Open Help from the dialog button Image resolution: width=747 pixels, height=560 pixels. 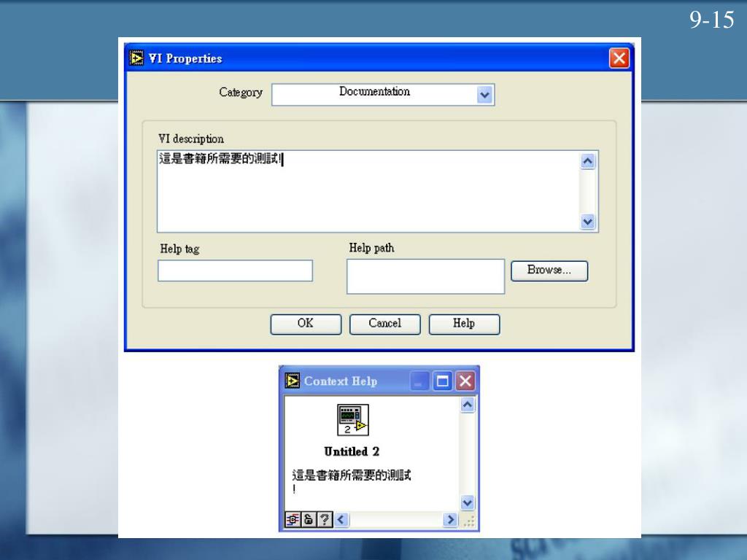tap(464, 324)
